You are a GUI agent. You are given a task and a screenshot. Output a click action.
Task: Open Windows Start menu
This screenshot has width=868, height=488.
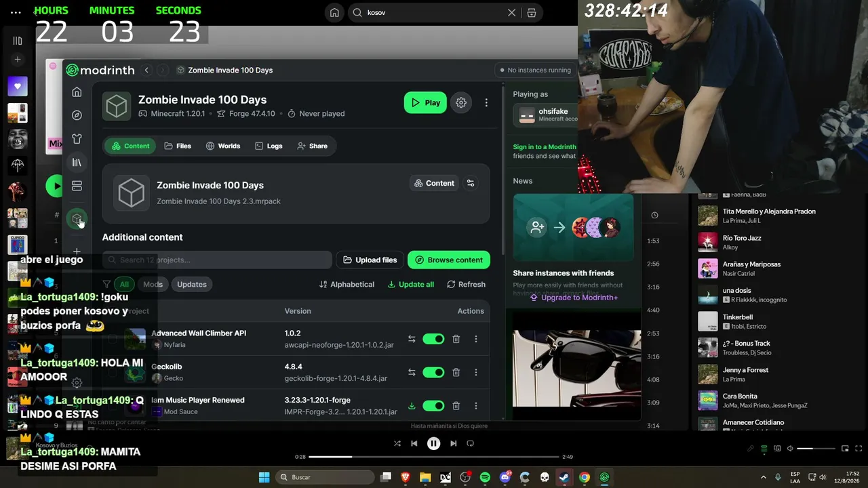pos(264,477)
